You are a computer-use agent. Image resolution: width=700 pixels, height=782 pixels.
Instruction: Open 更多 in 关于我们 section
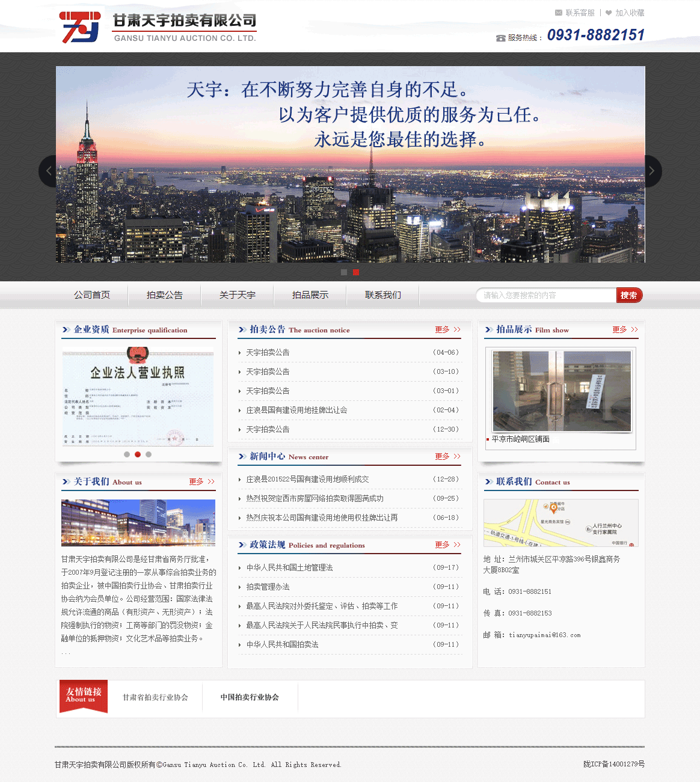[202, 481]
